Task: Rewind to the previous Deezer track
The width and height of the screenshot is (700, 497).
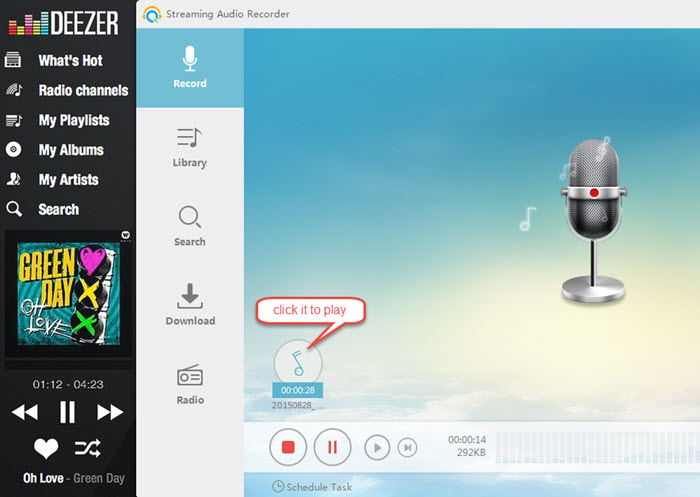Action: 25,412
